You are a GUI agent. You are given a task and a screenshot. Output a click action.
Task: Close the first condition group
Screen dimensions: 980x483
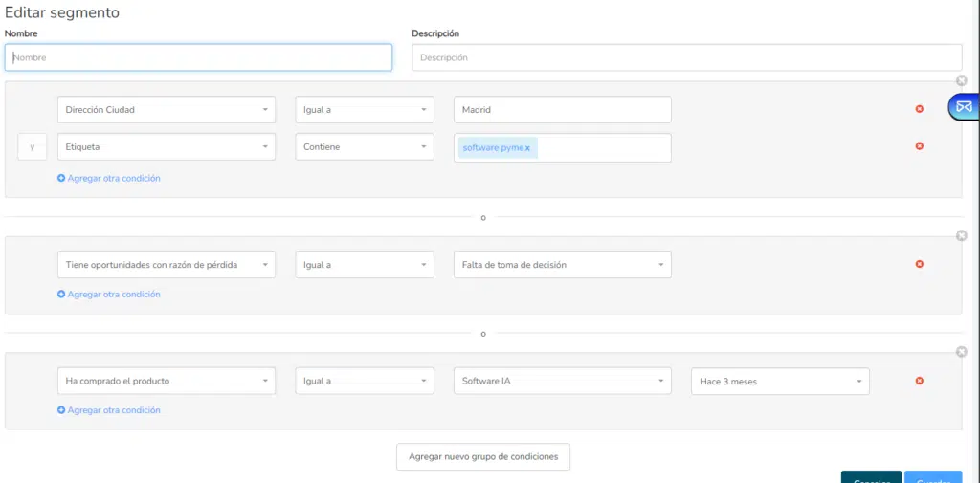click(x=962, y=80)
